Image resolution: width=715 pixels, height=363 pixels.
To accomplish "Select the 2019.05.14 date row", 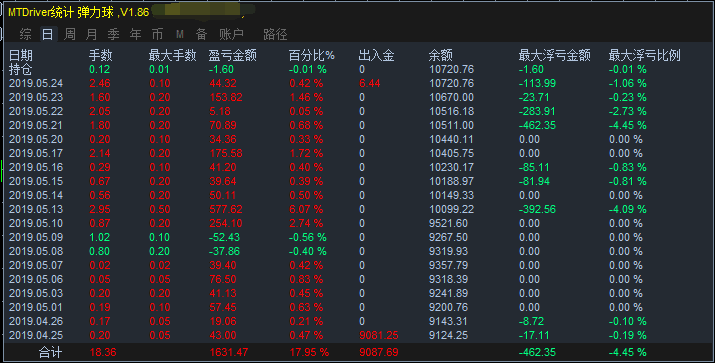I will 36,195.
